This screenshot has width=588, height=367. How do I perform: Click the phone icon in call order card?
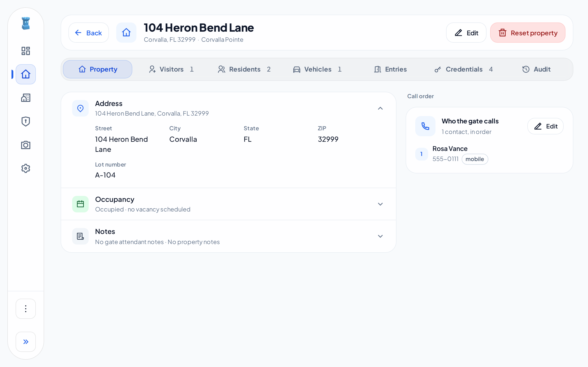click(425, 126)
